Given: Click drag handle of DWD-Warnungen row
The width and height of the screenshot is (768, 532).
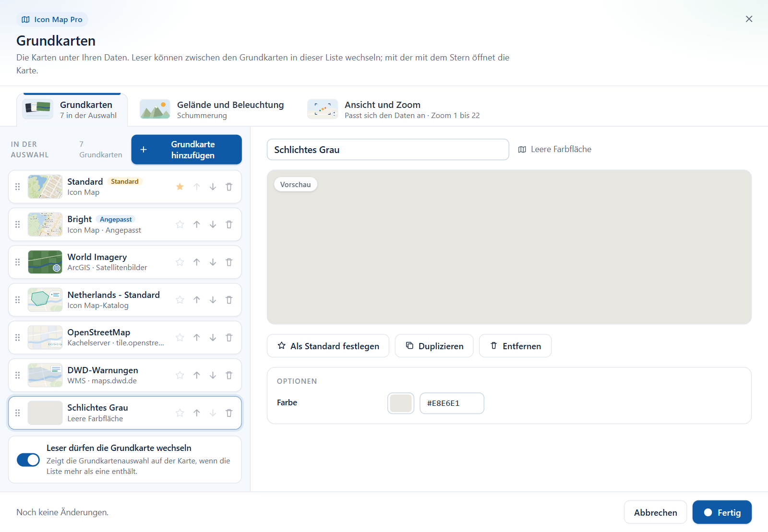Looking at the screenshot, I should [x=18, y=375].
